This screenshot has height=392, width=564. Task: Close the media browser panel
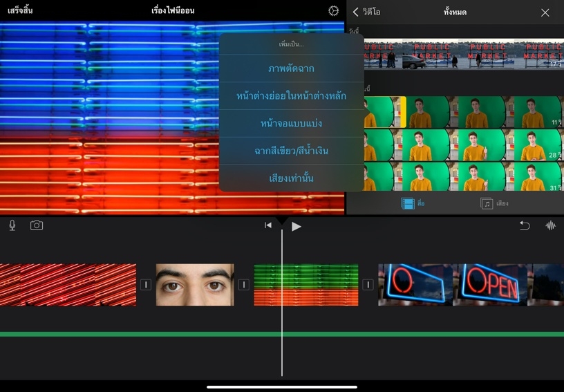point(545,12)
